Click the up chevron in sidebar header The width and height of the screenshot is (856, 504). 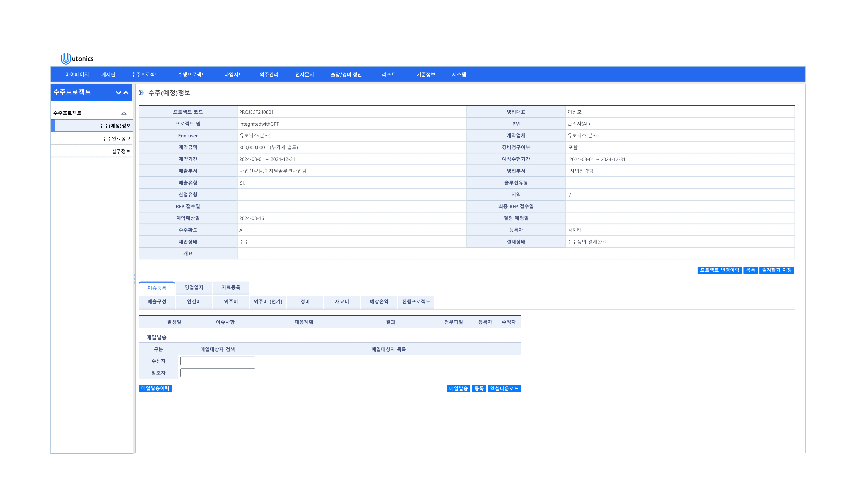pos(126,92)
